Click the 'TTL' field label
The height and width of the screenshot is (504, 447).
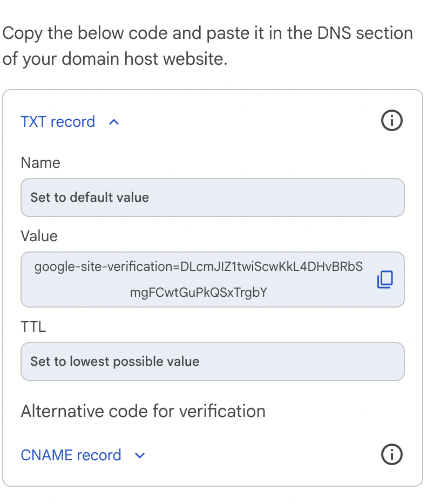[33, 326]
